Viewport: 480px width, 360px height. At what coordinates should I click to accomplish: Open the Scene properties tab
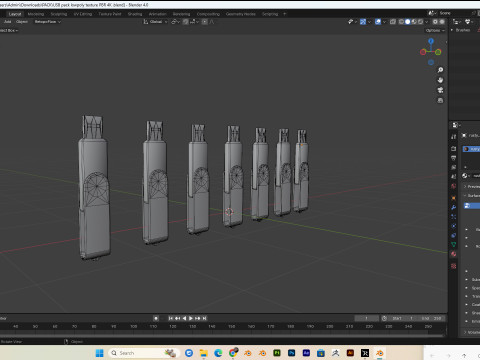[454, 177]
